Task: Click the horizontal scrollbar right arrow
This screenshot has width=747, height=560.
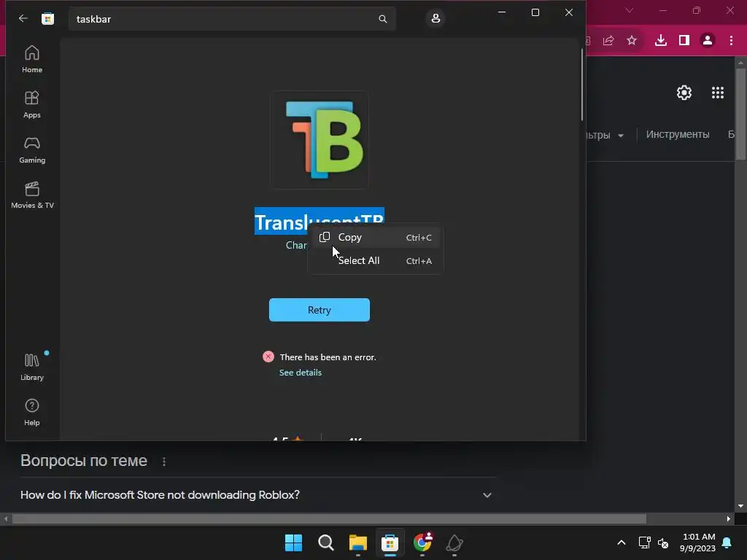Action: pyautogui.click(x=729, y=518)
